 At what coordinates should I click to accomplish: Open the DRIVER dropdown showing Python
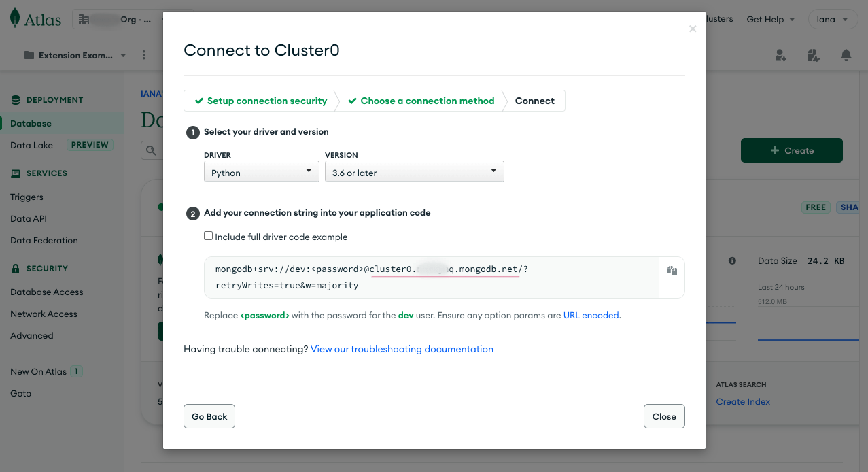coord(261,171)
